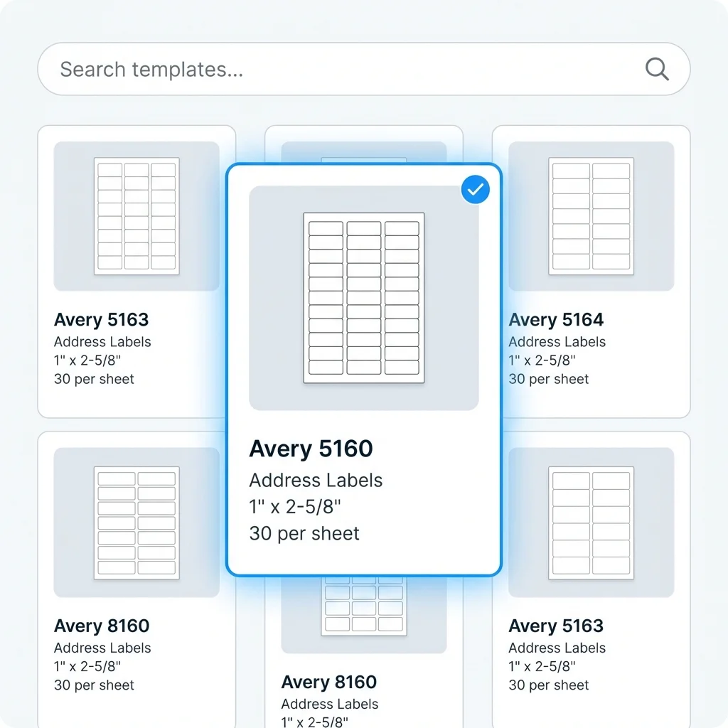
Task: Click the 30 per sheet text under Avery 5160
Action: pos(304,533)
